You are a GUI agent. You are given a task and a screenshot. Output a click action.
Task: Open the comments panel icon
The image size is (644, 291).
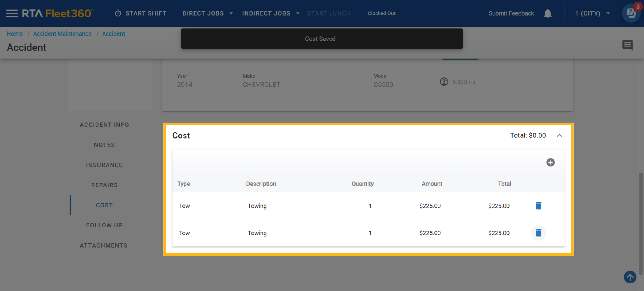[x=627, y=45]
